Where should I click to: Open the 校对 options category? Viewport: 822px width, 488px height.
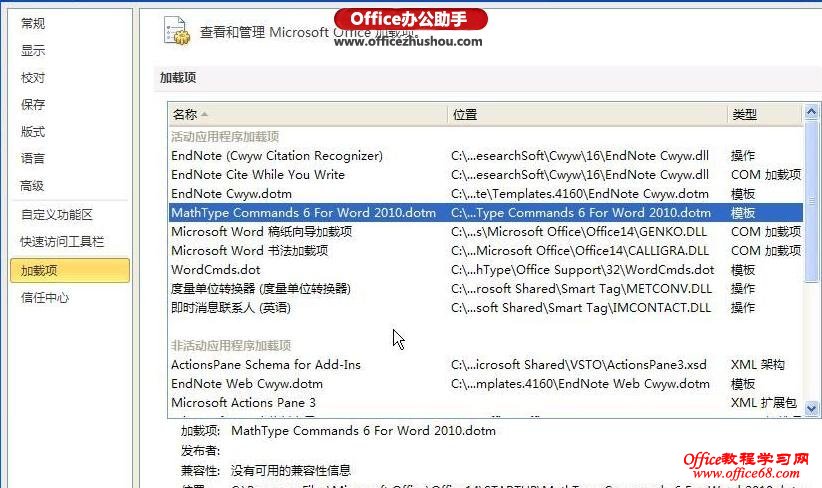tap(33, 78)
